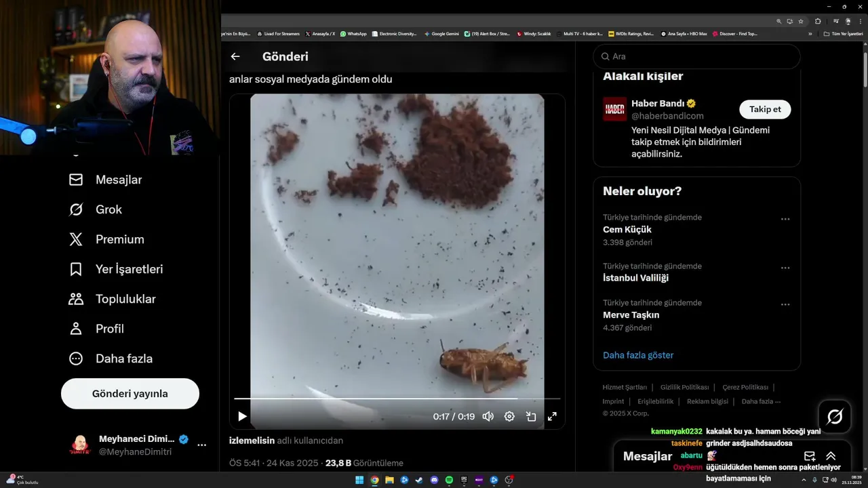
Task: Open more options for Merve Taşkın trend
Action: pos(785,304)
